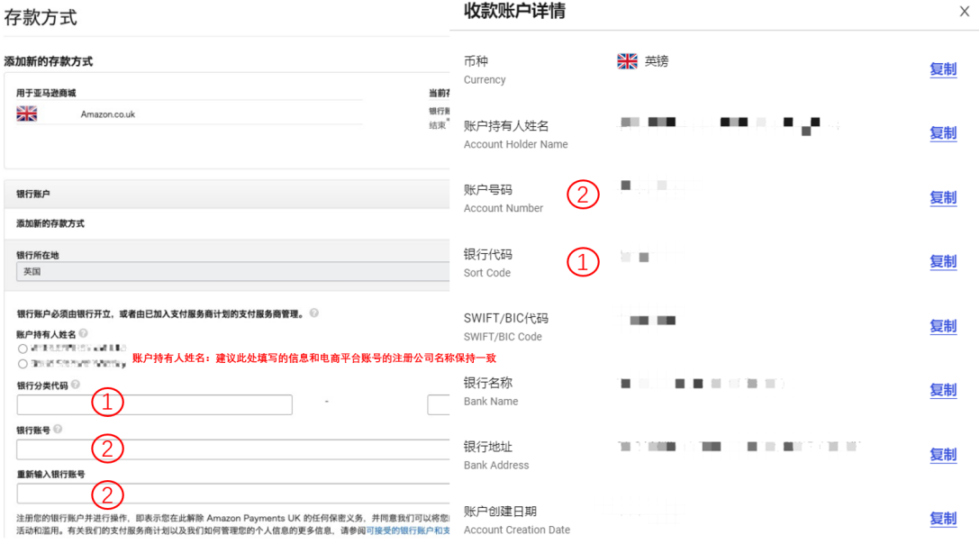Select the second account holder name radio
The height and width of the screenshot is (544, 980).
pos(23,364)
